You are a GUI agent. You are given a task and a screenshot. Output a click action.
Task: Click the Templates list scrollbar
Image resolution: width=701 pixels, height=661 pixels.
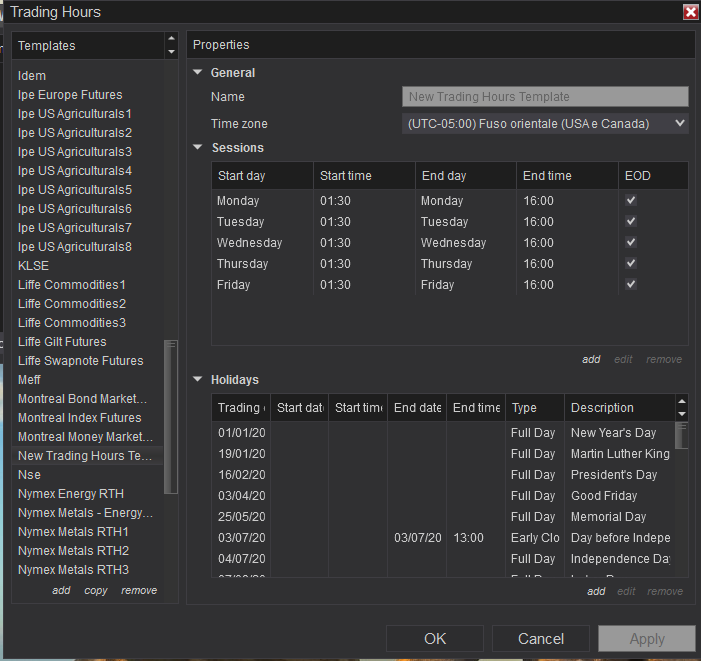click(x=171, y=415)
